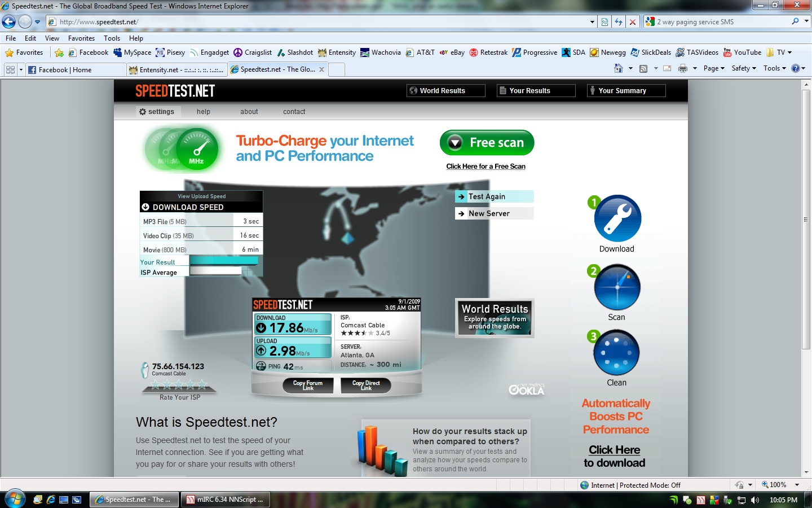Click the 'Click Here to download' link
Image resolution: width=812 pixels, height=508 pixels.
click(615, 456)
